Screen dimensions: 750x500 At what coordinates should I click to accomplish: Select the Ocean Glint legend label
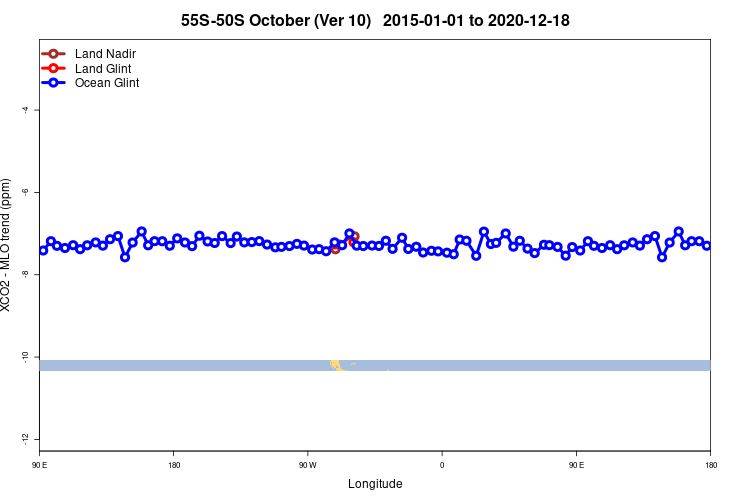coord(107,83)
